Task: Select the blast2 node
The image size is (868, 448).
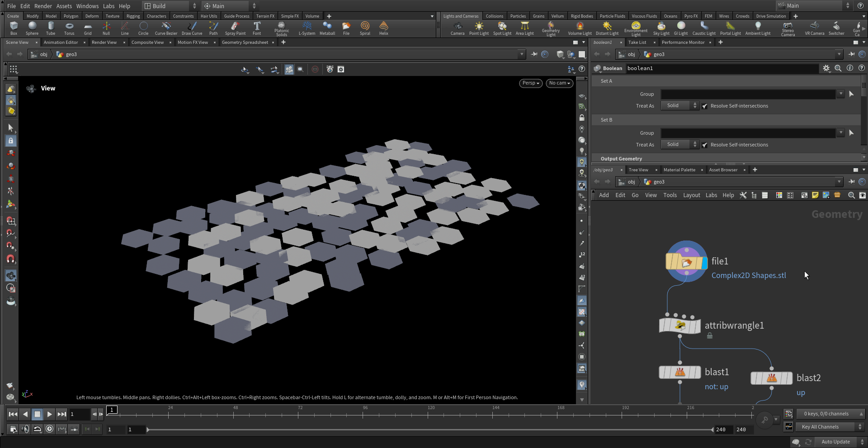Action: 772,378
